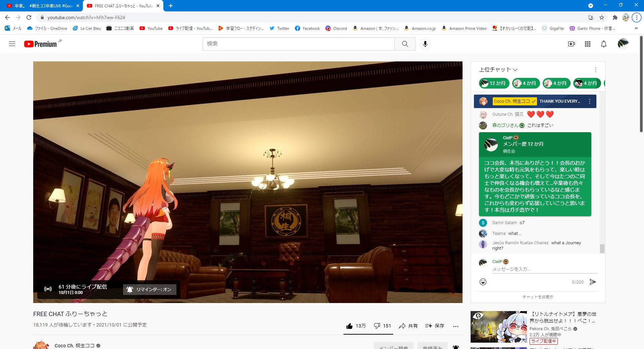
Task: Go back with browser back arrow
Action: (x=7, y=17)
